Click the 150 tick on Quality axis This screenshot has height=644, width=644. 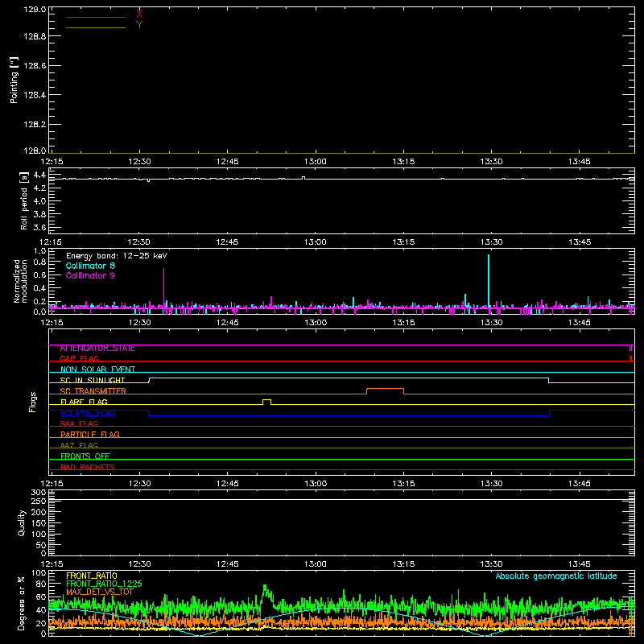[x=39, y=524]
